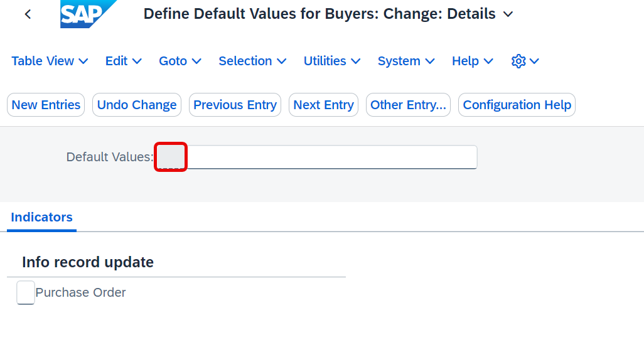
Task: Click the Other Entry... button
Action: (408, 105)
